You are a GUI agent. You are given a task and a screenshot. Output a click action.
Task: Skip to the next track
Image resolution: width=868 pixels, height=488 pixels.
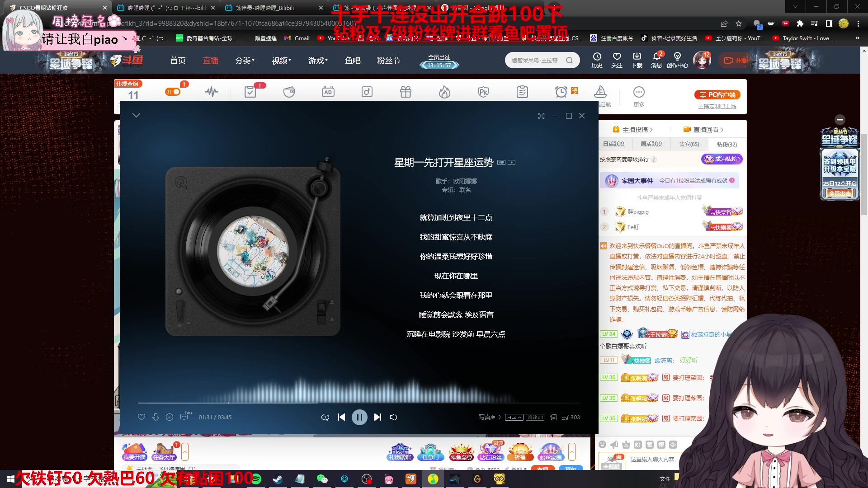click(377, 417)
